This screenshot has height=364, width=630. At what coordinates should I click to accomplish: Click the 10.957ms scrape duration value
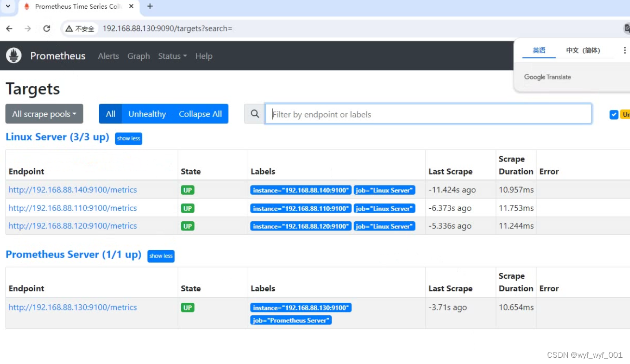(516, 189)
